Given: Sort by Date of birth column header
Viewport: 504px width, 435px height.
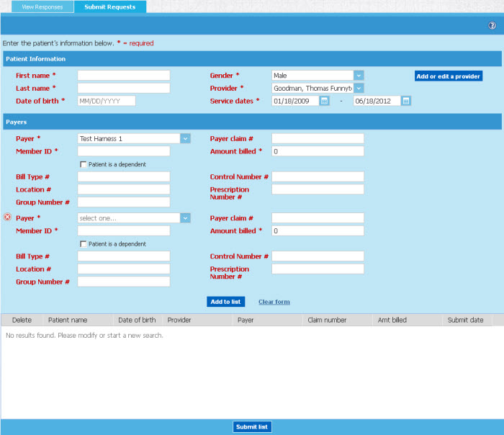Looking at the screenshot, I should tap(137, 320).
